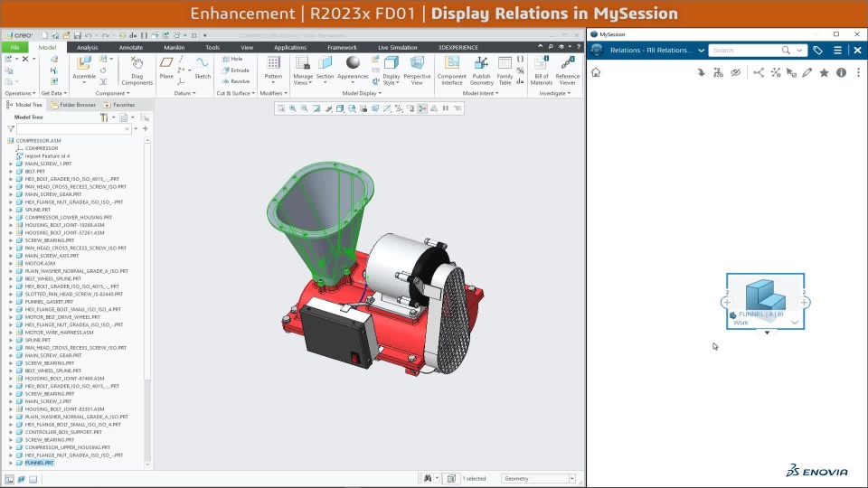Expand the Relations - All Relations dropdown

(x=701, y=51)
